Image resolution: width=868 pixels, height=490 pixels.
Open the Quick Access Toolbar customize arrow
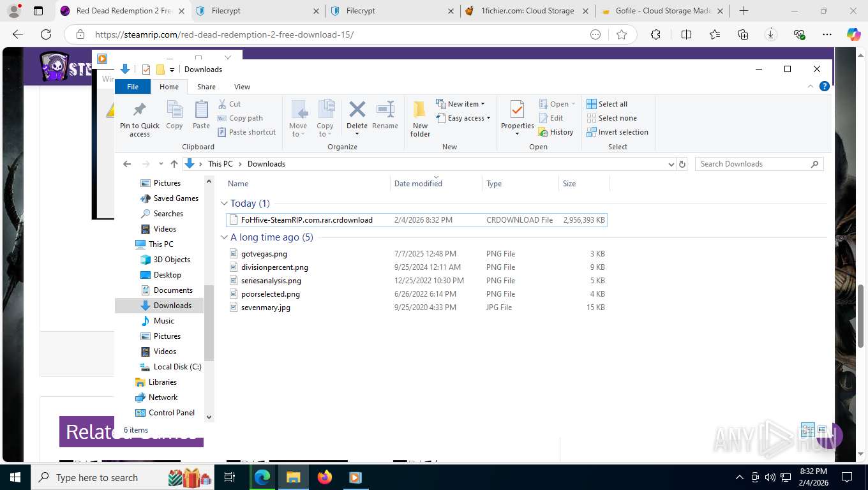point(172,70)
